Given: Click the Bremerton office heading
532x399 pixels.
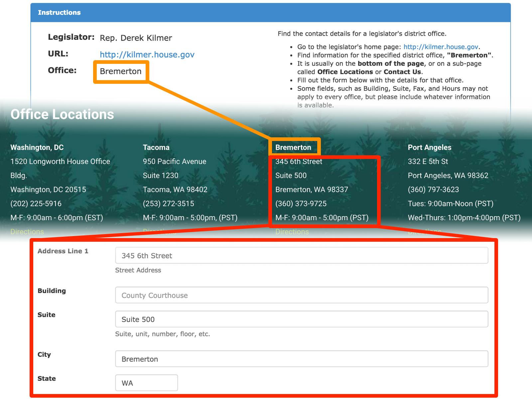Looking at the screenshot, I should tap(293, 147).
